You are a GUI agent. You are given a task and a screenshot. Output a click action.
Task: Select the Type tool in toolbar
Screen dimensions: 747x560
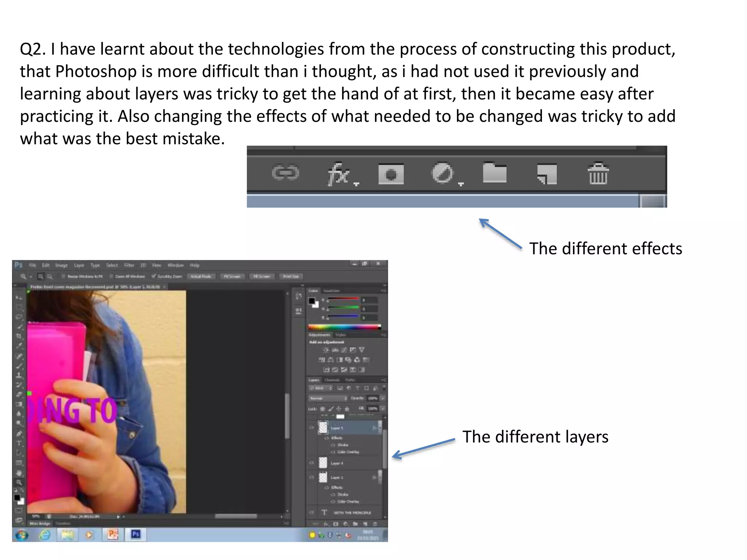[x=19, y=444]
